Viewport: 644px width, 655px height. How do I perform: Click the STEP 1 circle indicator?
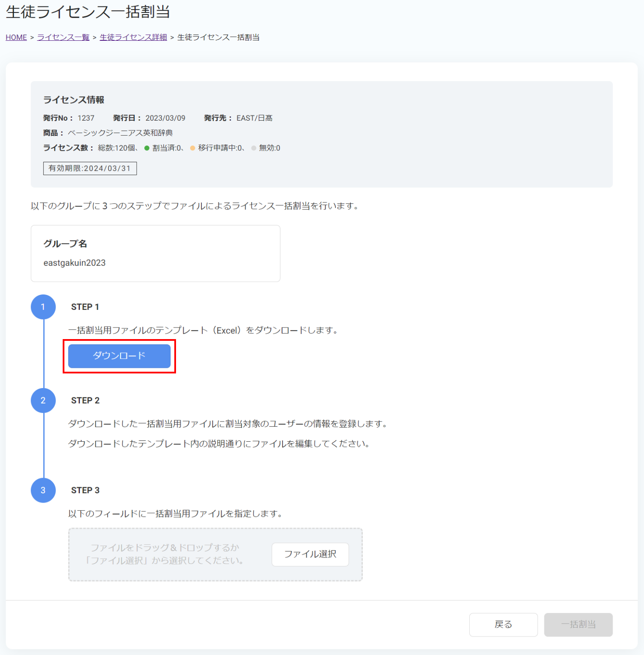(43, 307)
